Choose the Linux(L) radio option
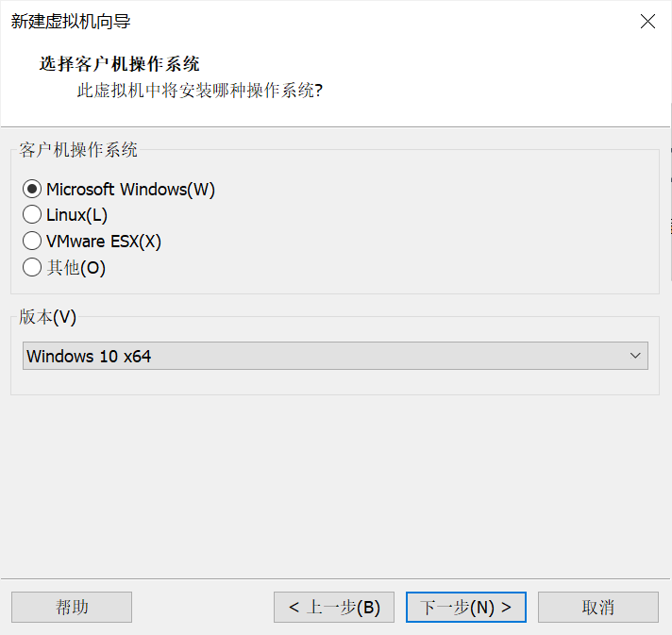 (32, 215)
